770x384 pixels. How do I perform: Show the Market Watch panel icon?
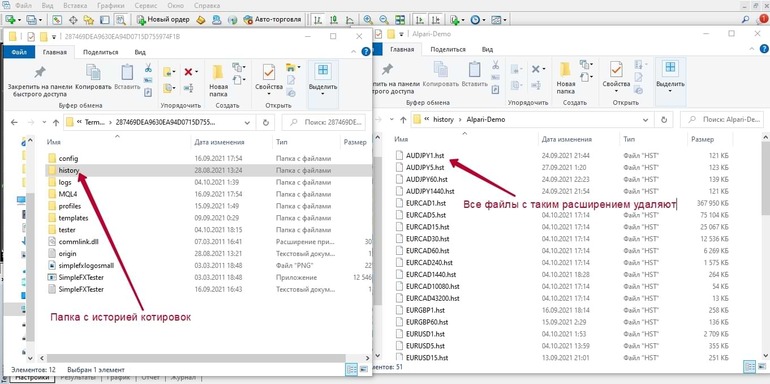coord(57,20)
